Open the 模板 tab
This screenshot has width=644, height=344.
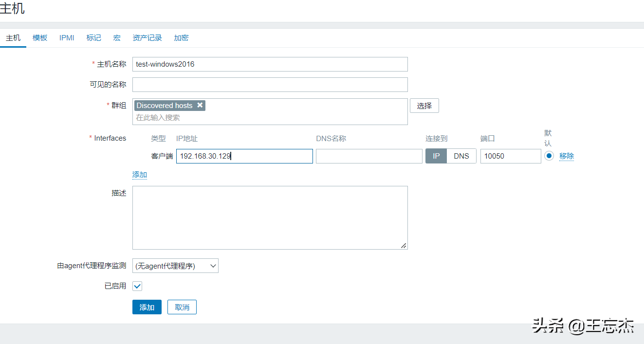pos(40,37)
